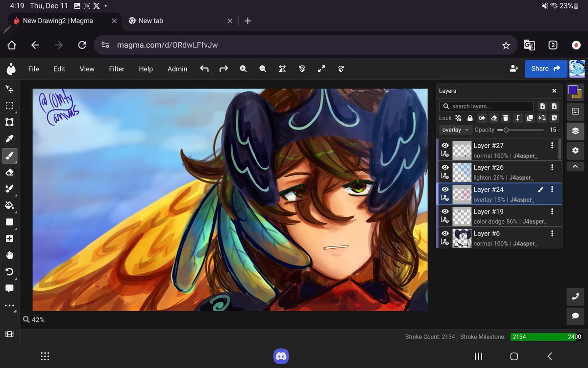Image resolution: width=588 pixels, height=368 pixels.
Task: Select the Brush tool
Action: click(x=9, y=156)
